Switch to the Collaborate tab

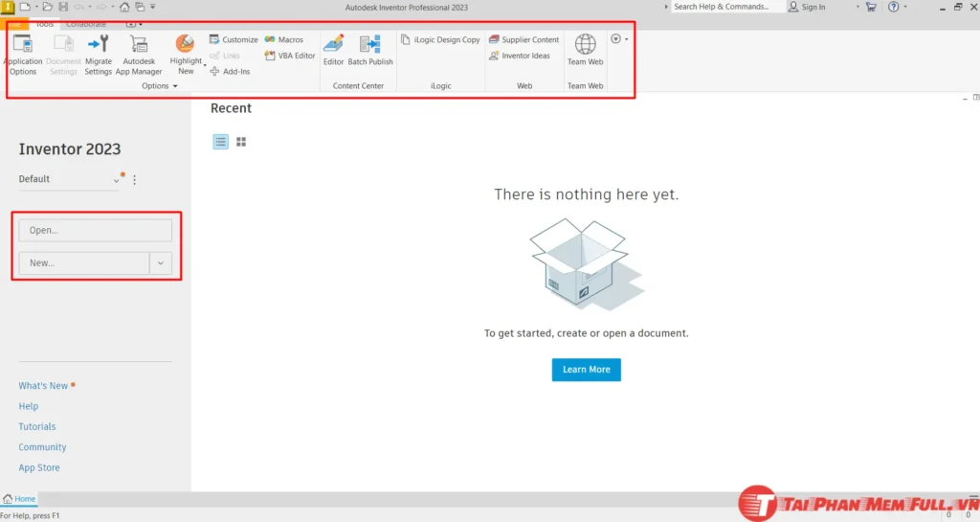pos(86,24)
